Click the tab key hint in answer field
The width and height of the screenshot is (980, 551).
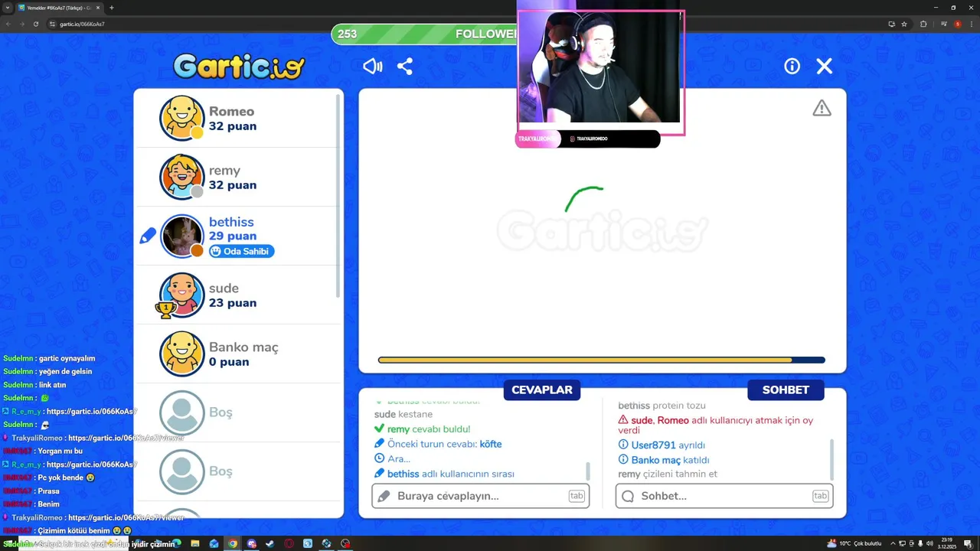click(x=577, y=496)
